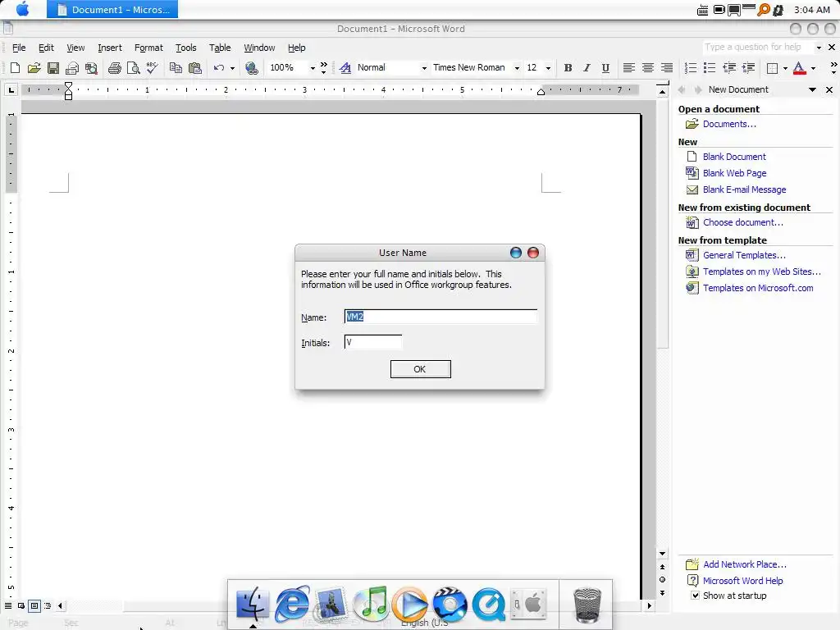840x630 pixels.
Task: Click OK in User Name dialog
Action: 421,369
